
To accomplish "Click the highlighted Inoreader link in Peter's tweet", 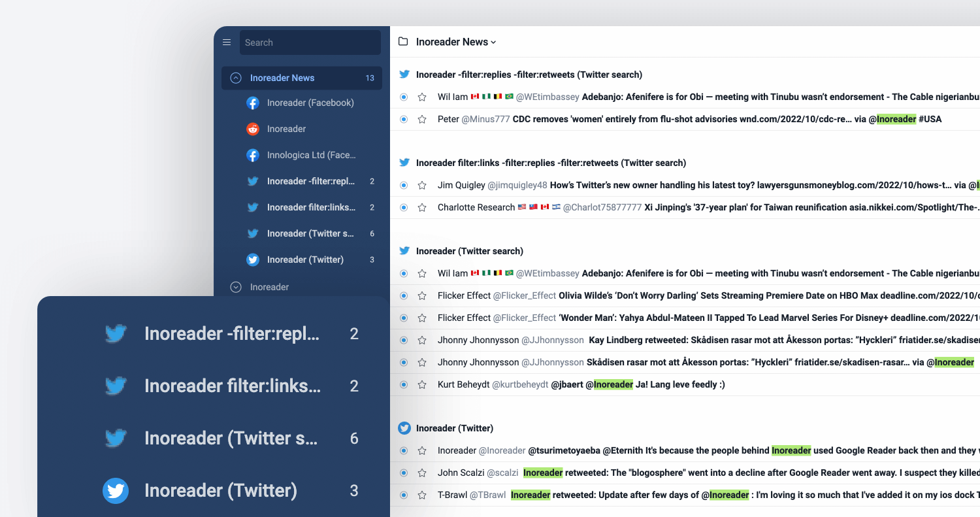I will 895,119.
